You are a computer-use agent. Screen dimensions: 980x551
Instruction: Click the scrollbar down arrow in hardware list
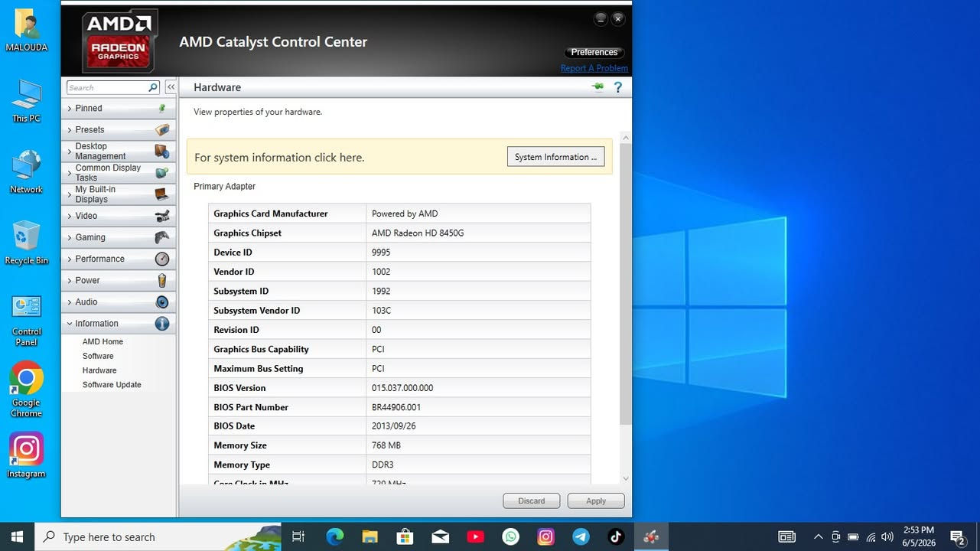[626, 479]
